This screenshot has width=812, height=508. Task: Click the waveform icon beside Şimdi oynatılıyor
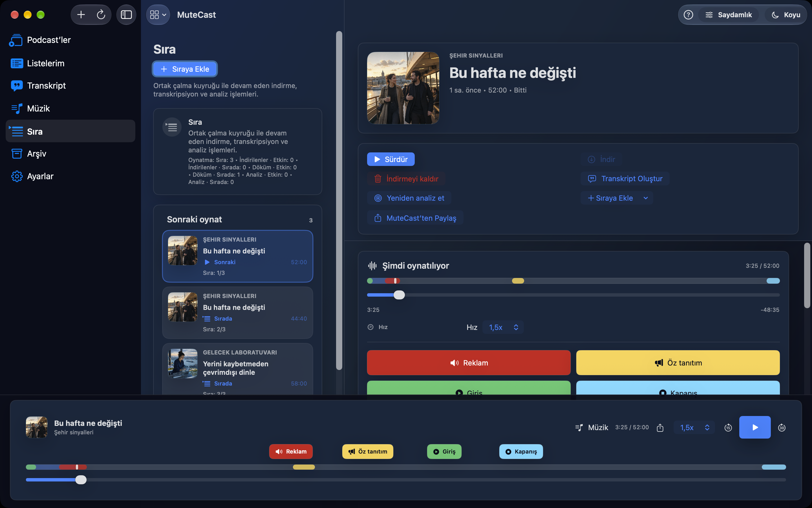pos(372,266)
